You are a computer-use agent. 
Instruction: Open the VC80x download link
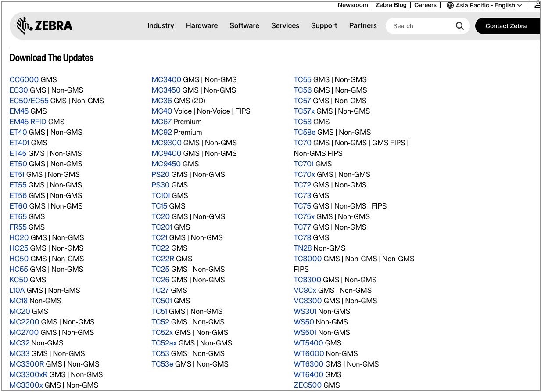(305, 290)
